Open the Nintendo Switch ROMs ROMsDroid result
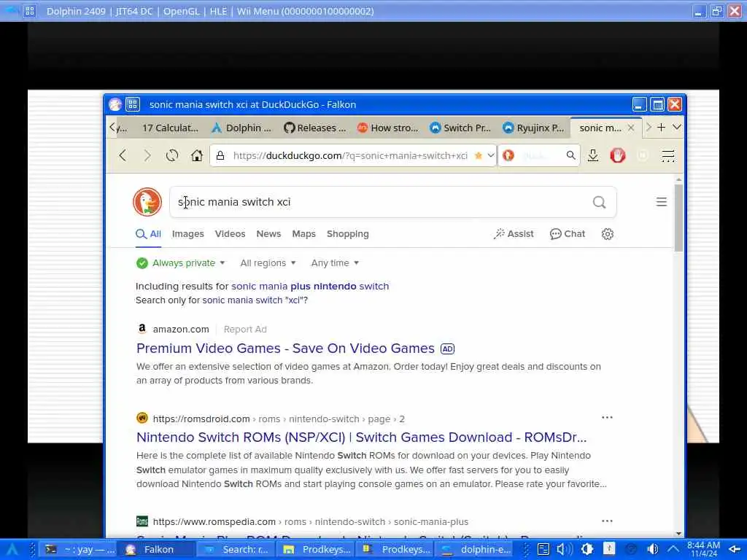Screen dimensions: 747x560 click(362, 437)
